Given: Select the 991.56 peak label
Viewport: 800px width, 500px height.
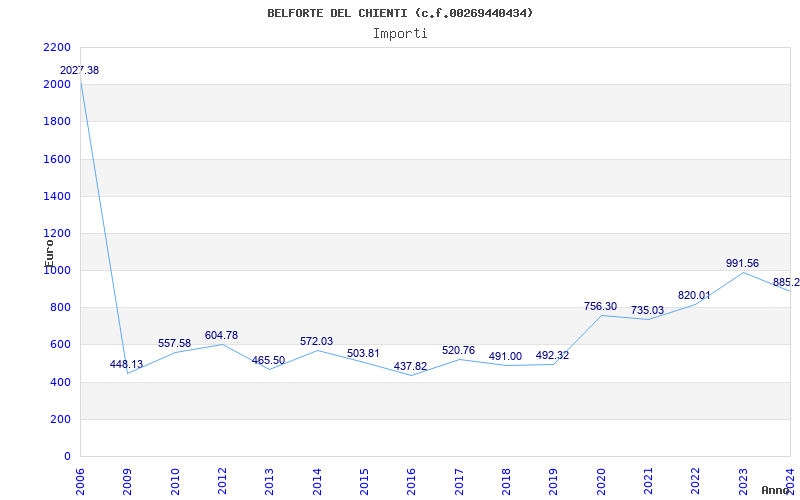Looking at the screenshot, I should coord(742,263).
